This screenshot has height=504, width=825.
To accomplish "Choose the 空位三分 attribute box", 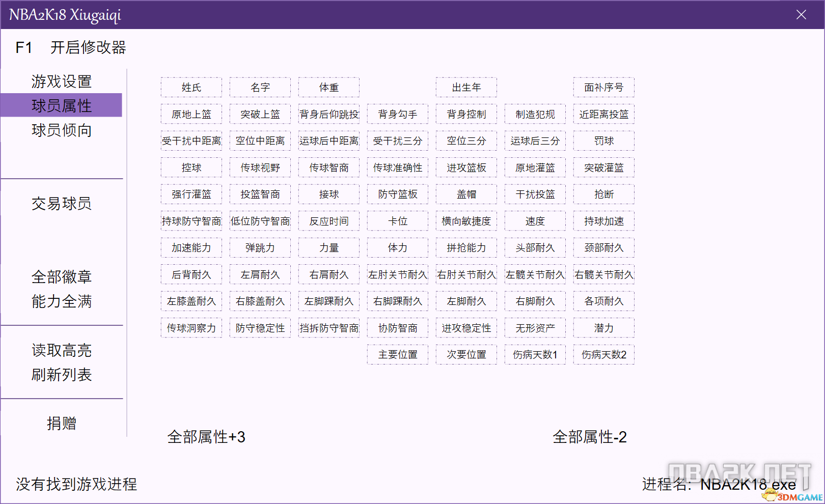I will coord(466,141).
